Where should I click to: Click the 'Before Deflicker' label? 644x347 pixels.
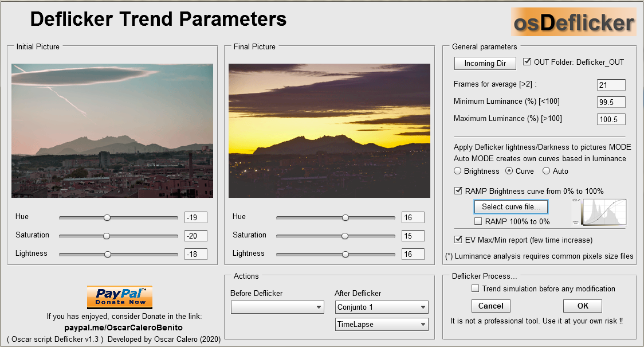256,293
